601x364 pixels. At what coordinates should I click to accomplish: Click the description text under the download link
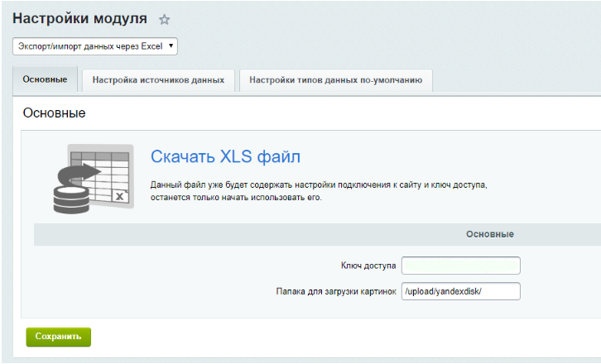coord(319,191)
